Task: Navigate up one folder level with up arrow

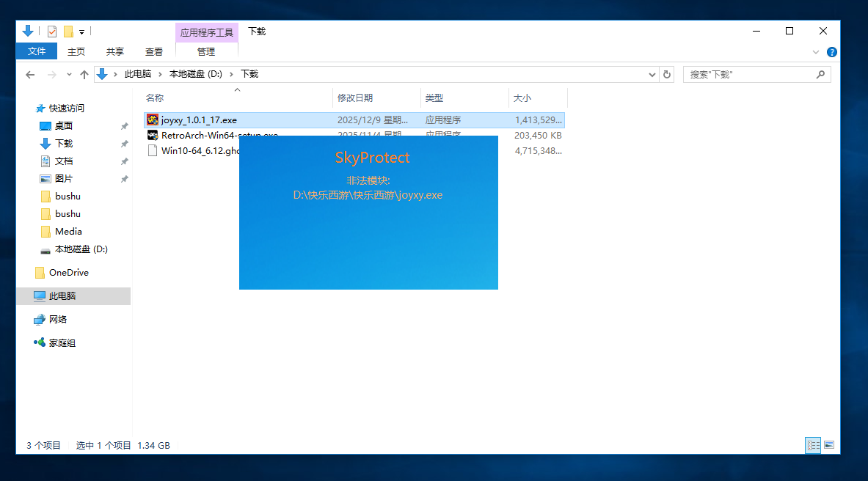Action: coord(84,75)
